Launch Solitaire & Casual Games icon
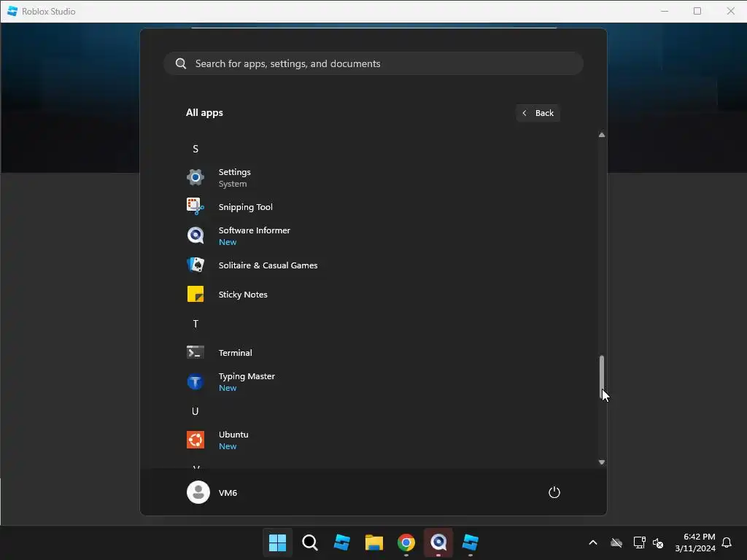The image size is (747, 560). [196, 265]
